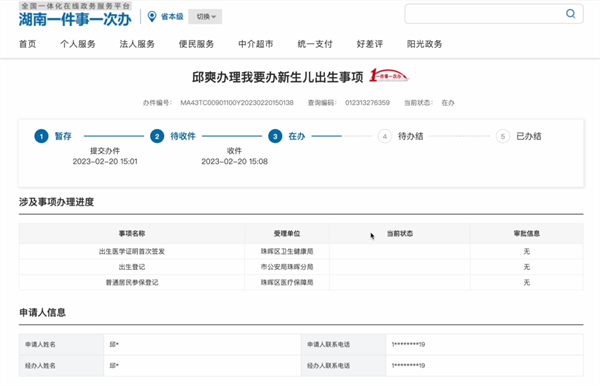600x386 pixels.
Task: Click the 出生登记 row name
Action: (x=132, y=267)
